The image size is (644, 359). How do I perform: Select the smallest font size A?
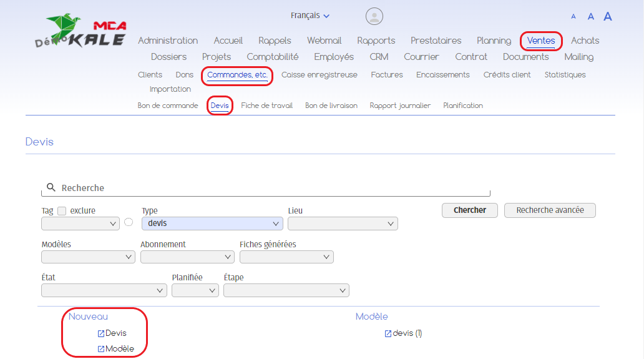[x=573, y=17]
